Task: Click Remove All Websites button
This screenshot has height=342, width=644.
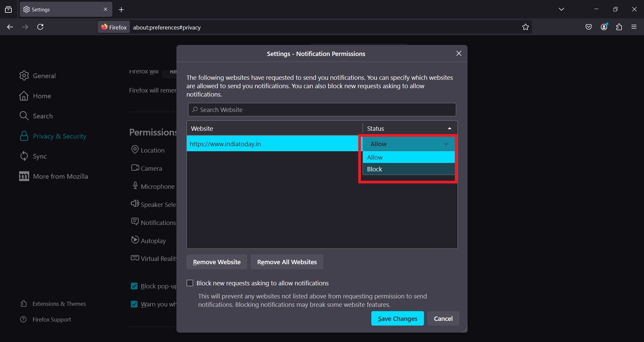Action: [x=287, y=262]
